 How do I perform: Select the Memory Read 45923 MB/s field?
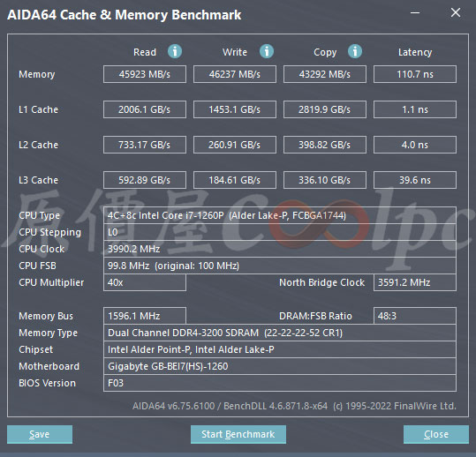(145, 74)
